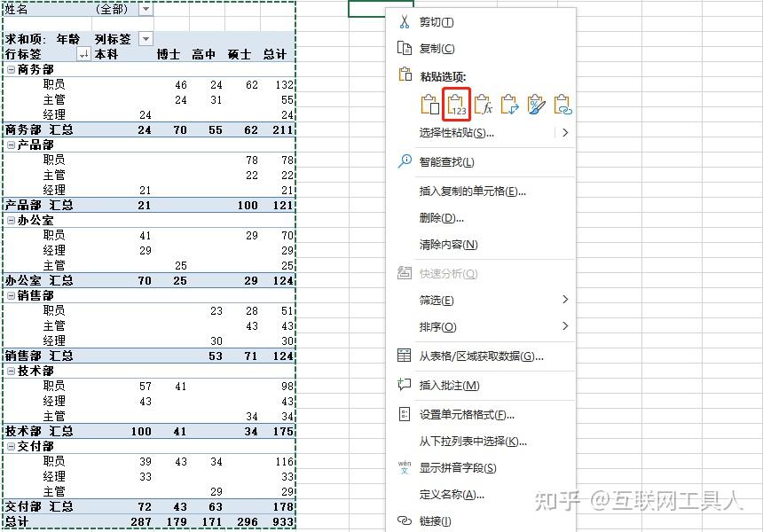The image size is (763, 532).
Task: Choose the transpose paste icon
Action: (x=511, y=105)
